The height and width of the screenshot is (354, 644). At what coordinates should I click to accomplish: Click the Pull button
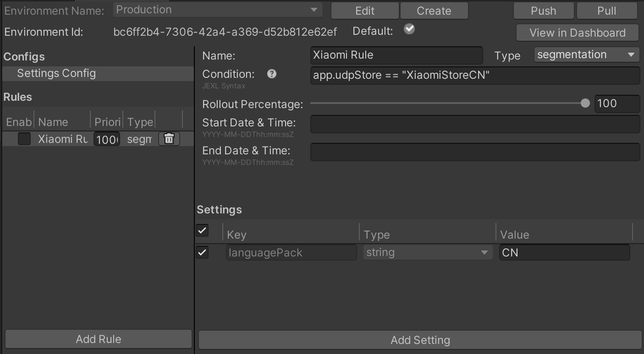pyautogui.click(x=606, y=11)
